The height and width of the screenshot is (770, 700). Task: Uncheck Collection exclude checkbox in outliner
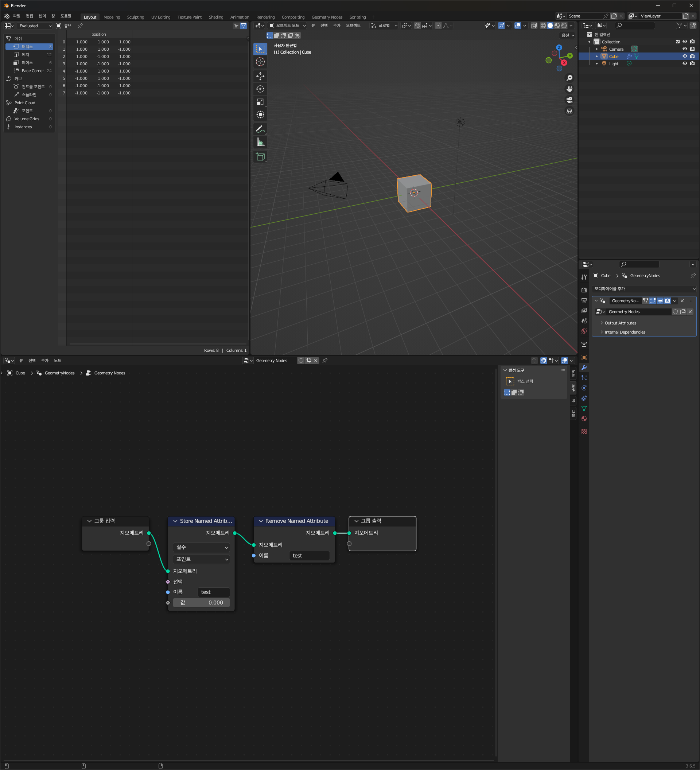(677, 42)
